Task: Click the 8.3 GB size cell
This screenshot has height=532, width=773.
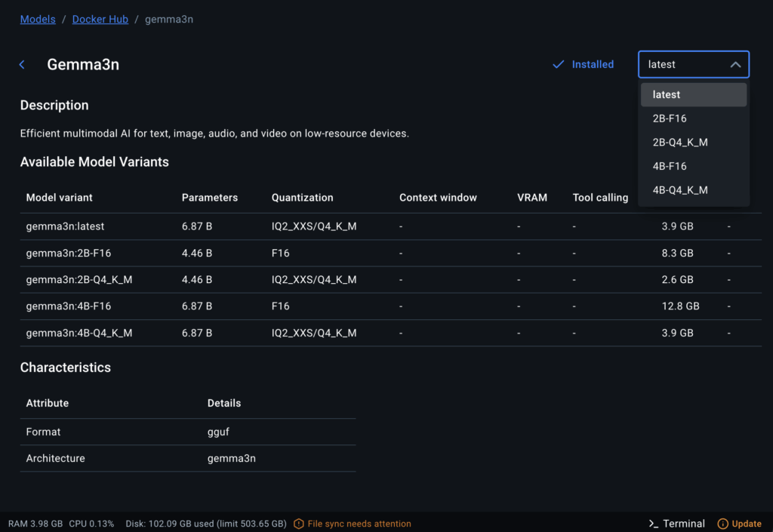Action: click(x=677, y=253)
